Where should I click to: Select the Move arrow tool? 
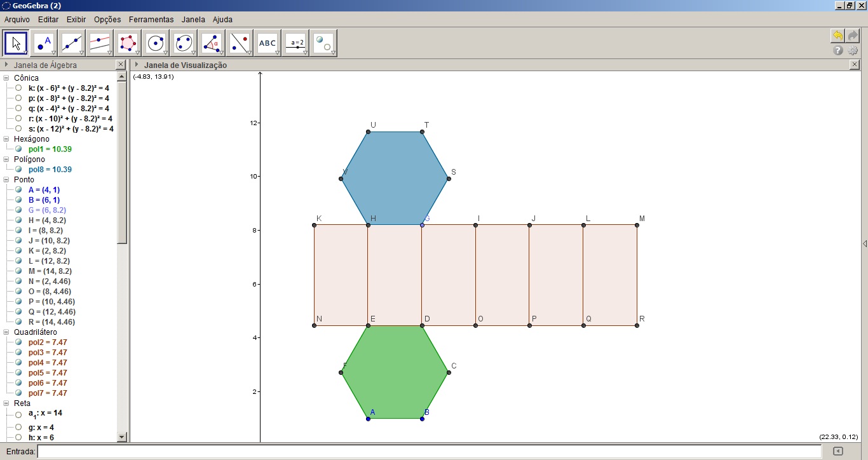point(16,43)
